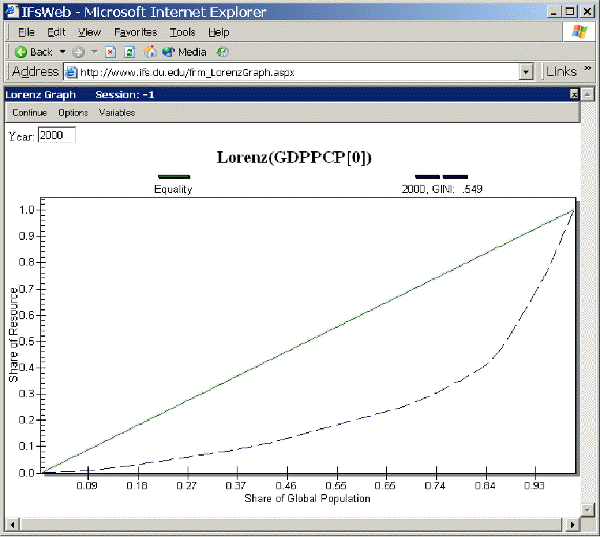Open the Tools menu
This screenshot has height=537, width=600.
pos(183,32)
